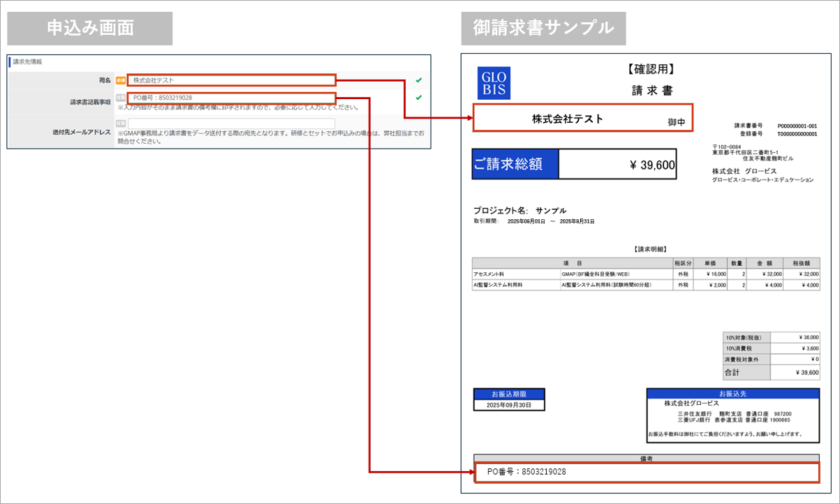The height and width of the screenshot is (504, 840).
Task: Click the 請求書記載事項 field label
Action: tap(90, 101)
